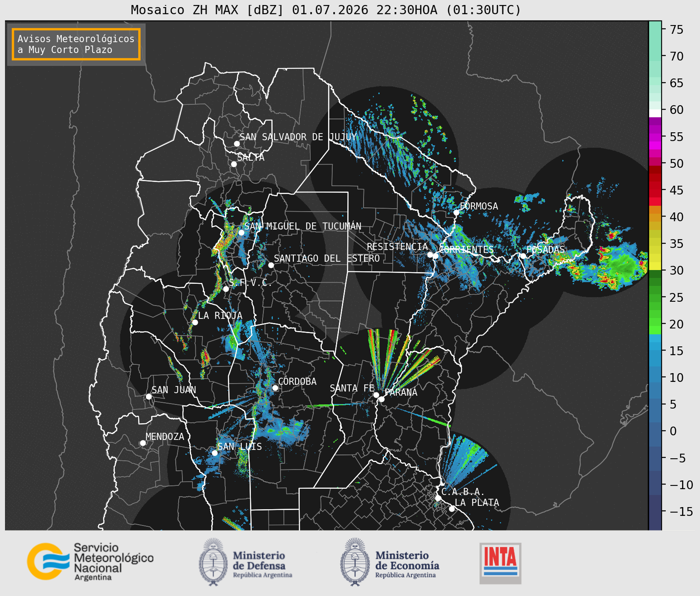Click the San Juan city marker dot
The width and height of the screenshot is (700, 596).
(149, 396)
